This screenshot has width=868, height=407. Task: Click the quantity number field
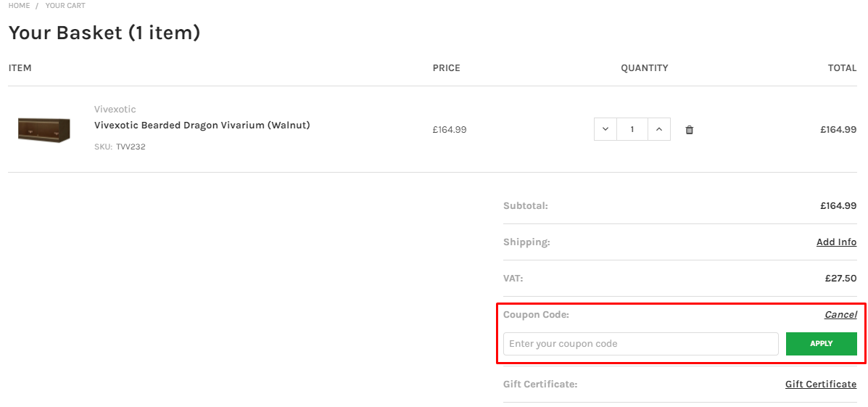[x=632, y=129]
